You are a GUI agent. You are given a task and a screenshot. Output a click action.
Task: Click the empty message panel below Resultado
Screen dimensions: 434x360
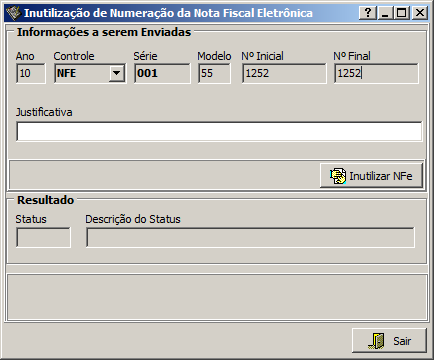tap(217, 297)
